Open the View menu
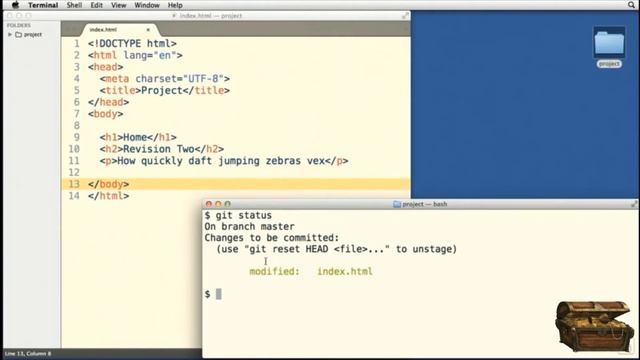Screen dimensions: 640x360 coord(118,5)
